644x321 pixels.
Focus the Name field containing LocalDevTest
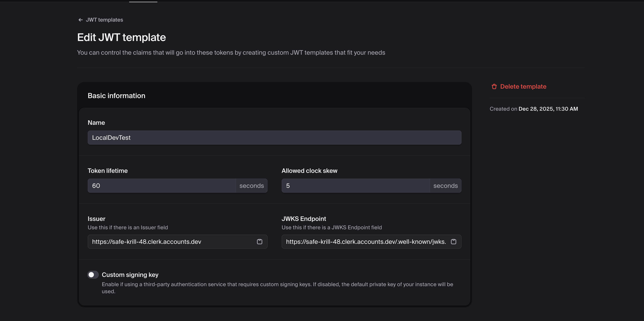point(274,138)
